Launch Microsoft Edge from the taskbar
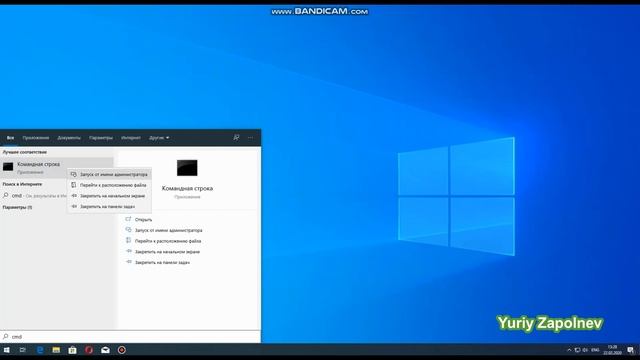The height and width of the screenshot is (360, 640). pyautogui.click(x=40, y=350)
